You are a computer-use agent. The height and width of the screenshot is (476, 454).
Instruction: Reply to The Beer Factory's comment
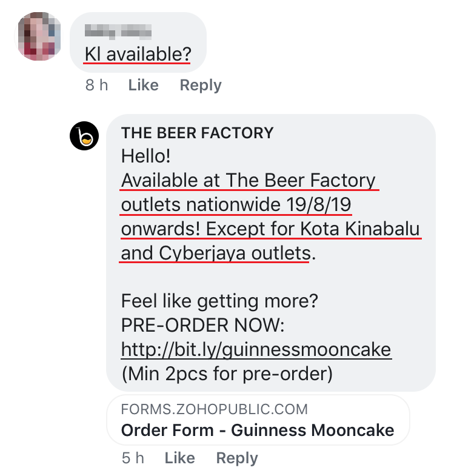click(x=237, y=458)
